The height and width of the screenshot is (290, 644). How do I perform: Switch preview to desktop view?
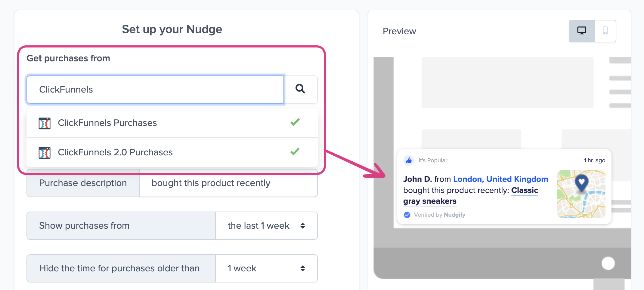[x=581, y=31]
